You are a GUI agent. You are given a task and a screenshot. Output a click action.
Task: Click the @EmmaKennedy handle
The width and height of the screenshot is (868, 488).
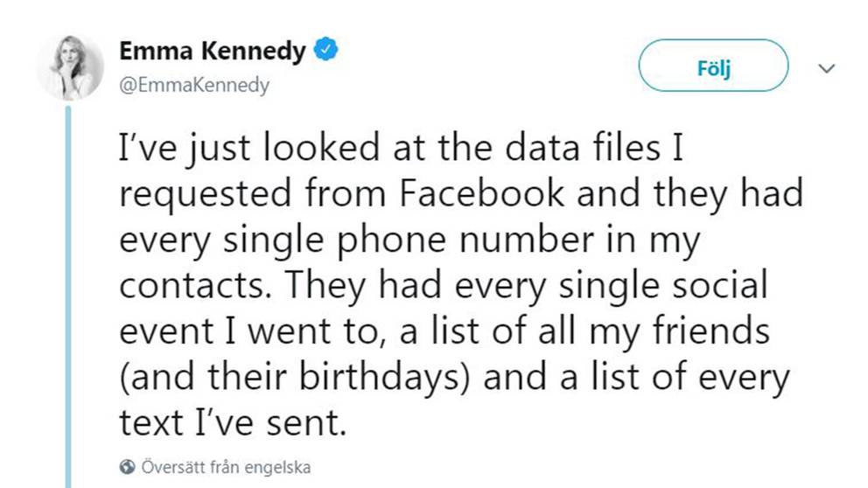(194, 86)
